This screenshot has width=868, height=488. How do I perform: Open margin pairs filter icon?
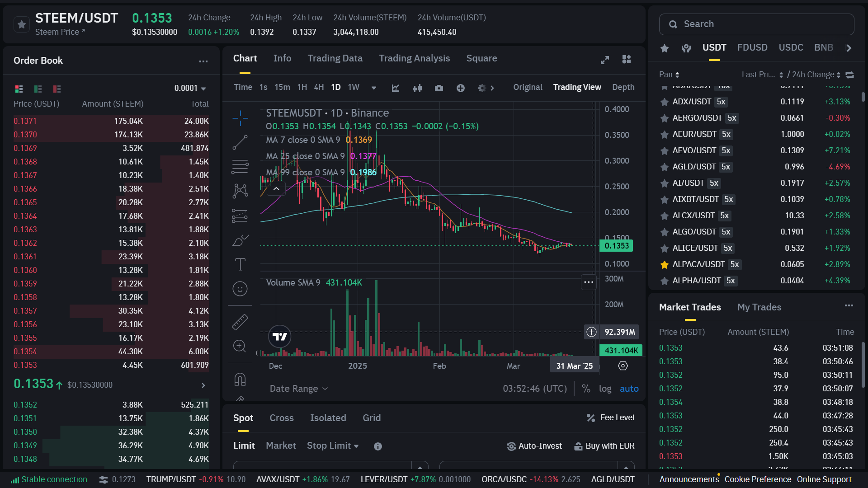[x=686, y=48]
